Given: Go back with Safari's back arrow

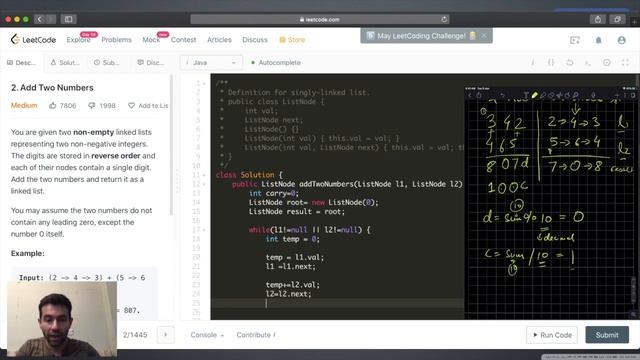Looking at the screenshot, I should click(40, 19).
